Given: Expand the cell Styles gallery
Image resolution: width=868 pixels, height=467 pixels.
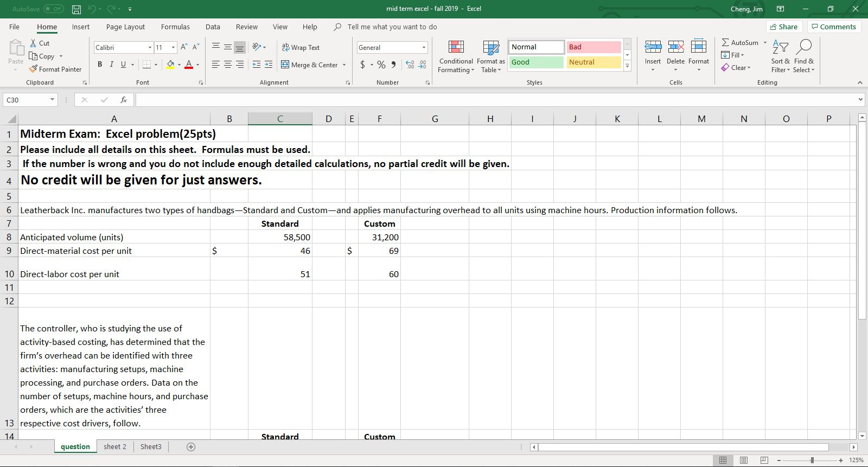Looking at the screenshot, I should (628, 66).
